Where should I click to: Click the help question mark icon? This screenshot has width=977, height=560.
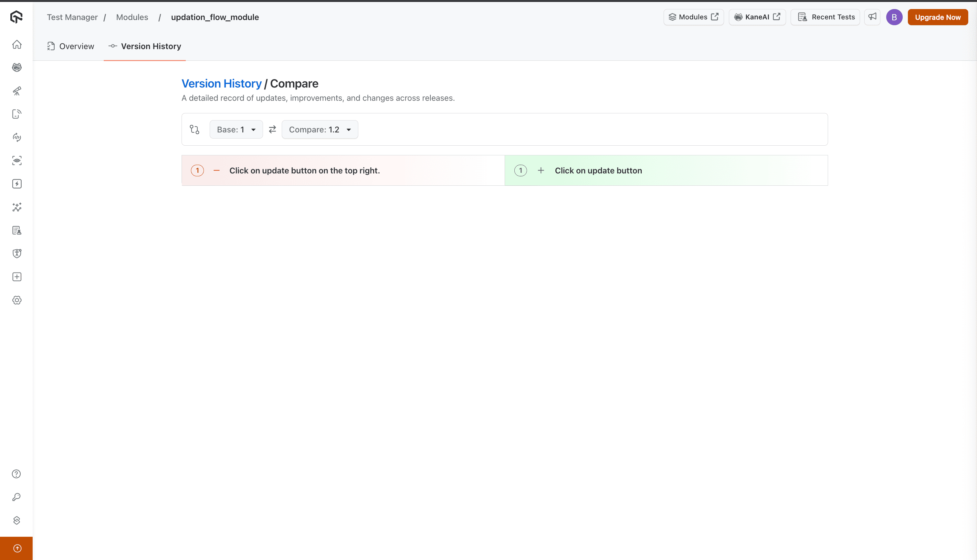16,474
